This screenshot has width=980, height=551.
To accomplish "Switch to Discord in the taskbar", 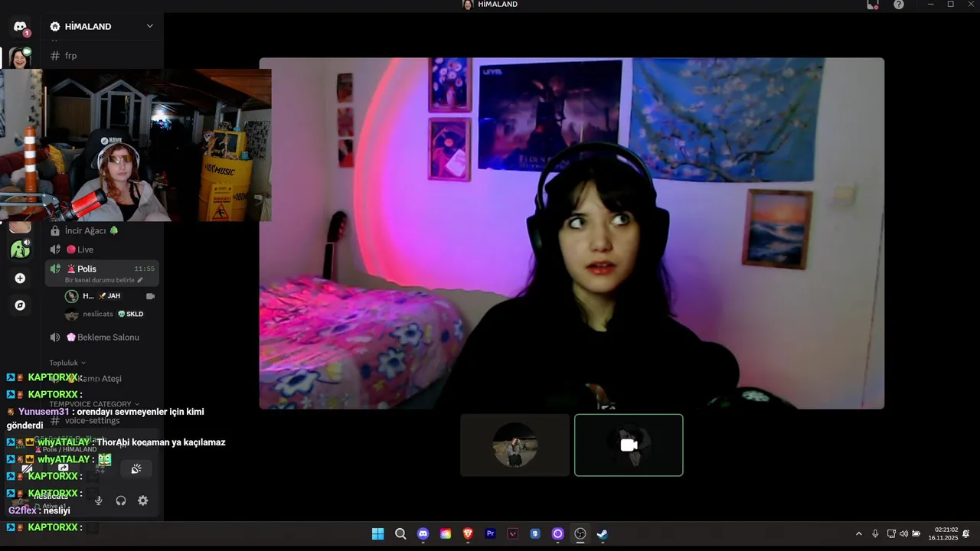I will click(423, 534).
